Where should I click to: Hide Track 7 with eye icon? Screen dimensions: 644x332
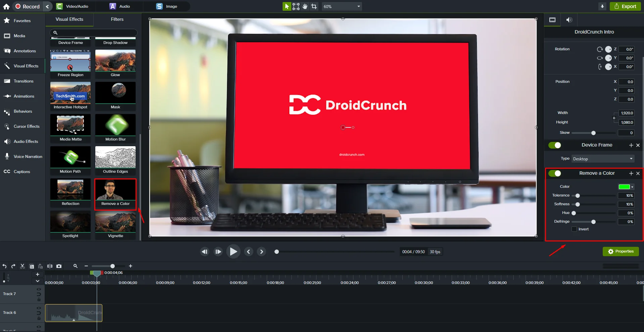coord(39,289)
